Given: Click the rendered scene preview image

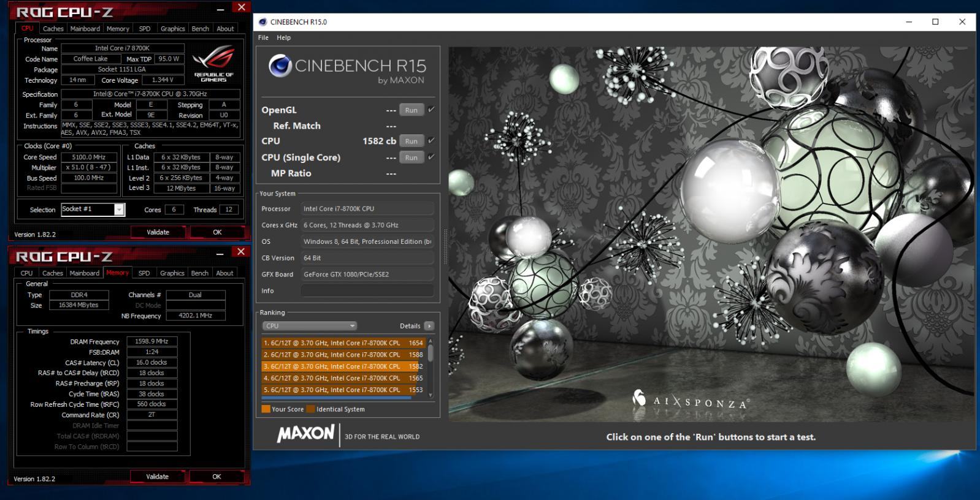Looking at the screenshot, I should click(x=711, y=234).
